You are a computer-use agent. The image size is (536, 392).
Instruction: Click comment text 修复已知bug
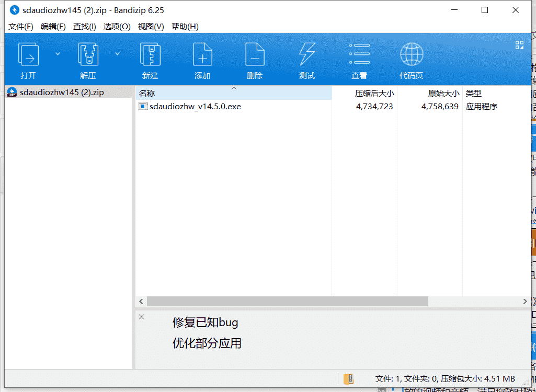click(205, 322)
